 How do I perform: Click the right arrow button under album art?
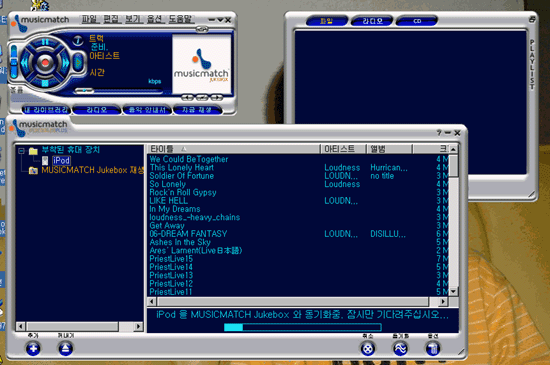[x=217, y=97]
